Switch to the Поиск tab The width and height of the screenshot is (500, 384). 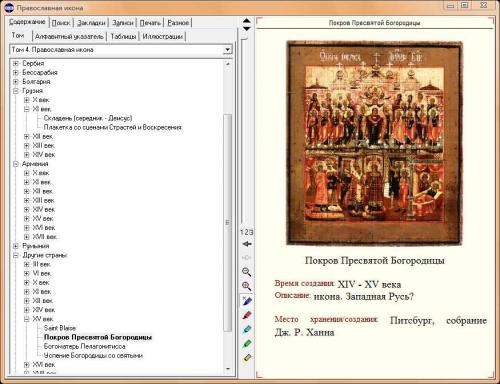[61, 23]
